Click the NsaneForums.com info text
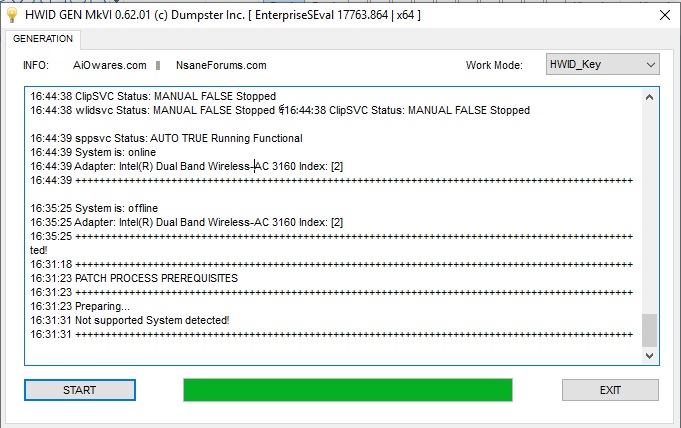This screenshot has width=681, height=428. [221, 65]
